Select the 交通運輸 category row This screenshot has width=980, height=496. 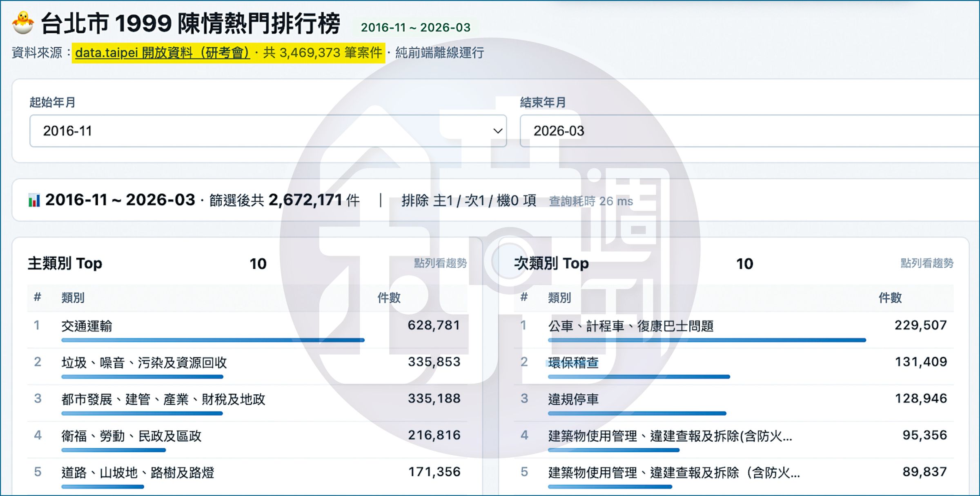247,330
